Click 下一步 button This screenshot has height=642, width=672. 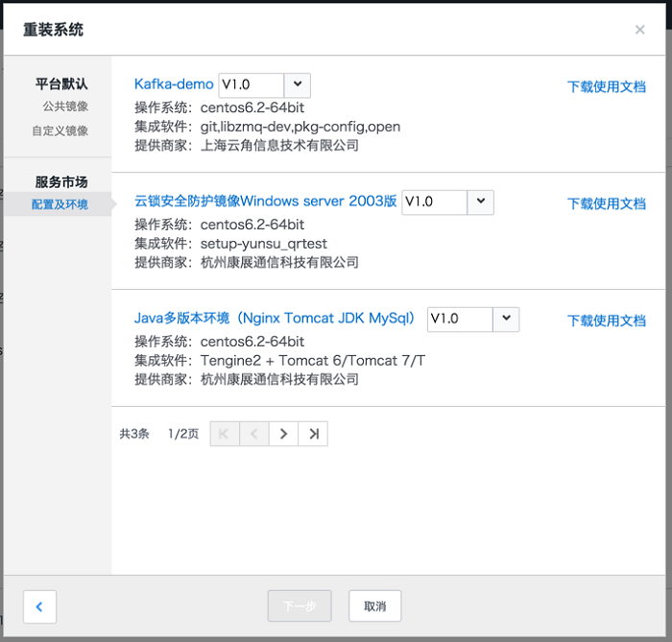tap(300, 606)
